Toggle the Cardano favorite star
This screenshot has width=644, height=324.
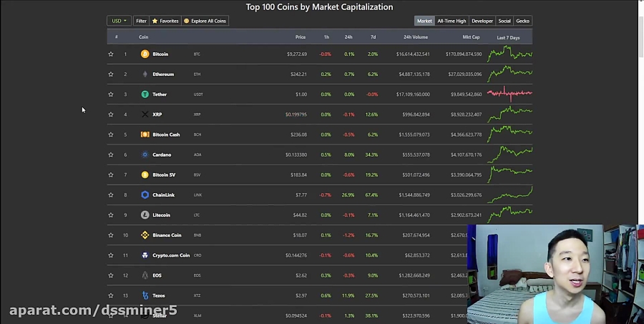110,154
